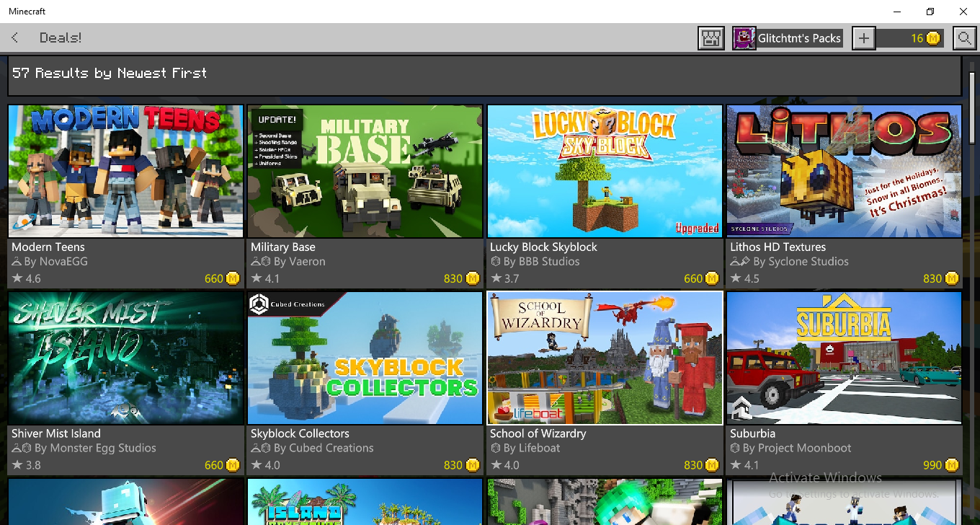The height and width of the screenshot is (525, 980).
Task: Click creator name By Vaeron
Action: coord(300,262)
